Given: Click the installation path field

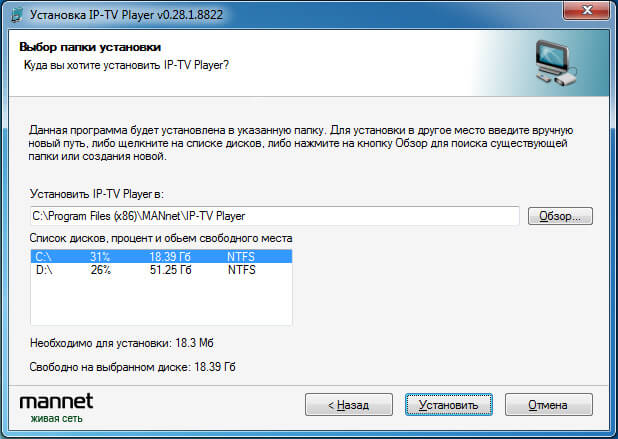Looking at the screenshot, I should pyautogui.click(x=275, y=216).
